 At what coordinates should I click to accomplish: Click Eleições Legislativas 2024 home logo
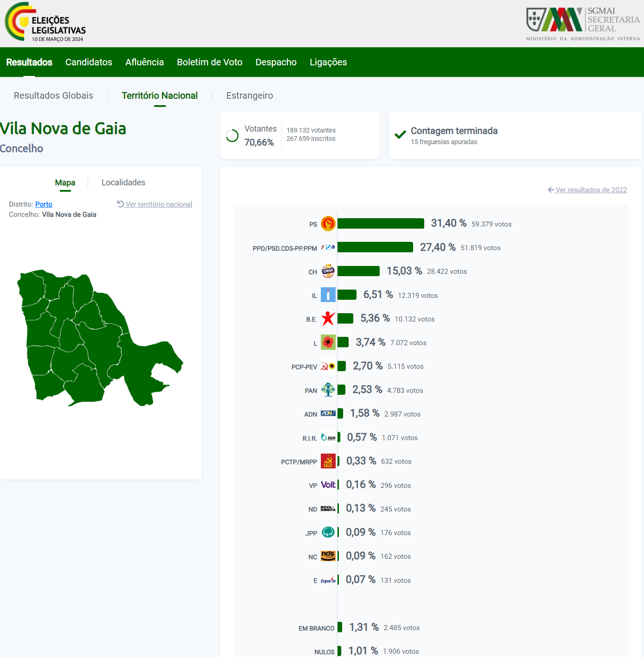[x=46, y=23]
